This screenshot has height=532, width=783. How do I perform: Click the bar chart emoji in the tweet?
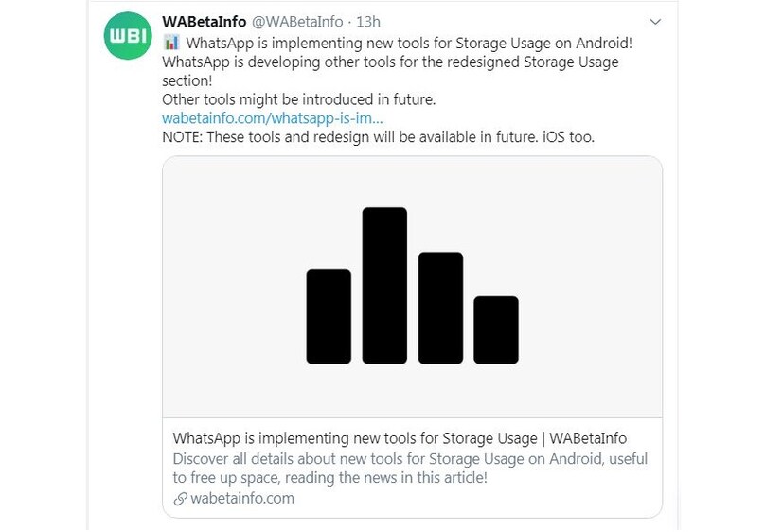171,43
